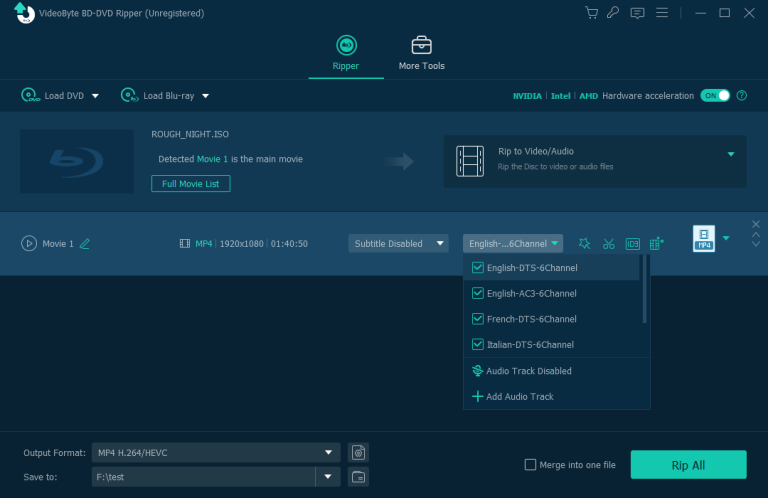Collapse the English-...6Channel audio dropdown
768x498 pixels.
513,243
